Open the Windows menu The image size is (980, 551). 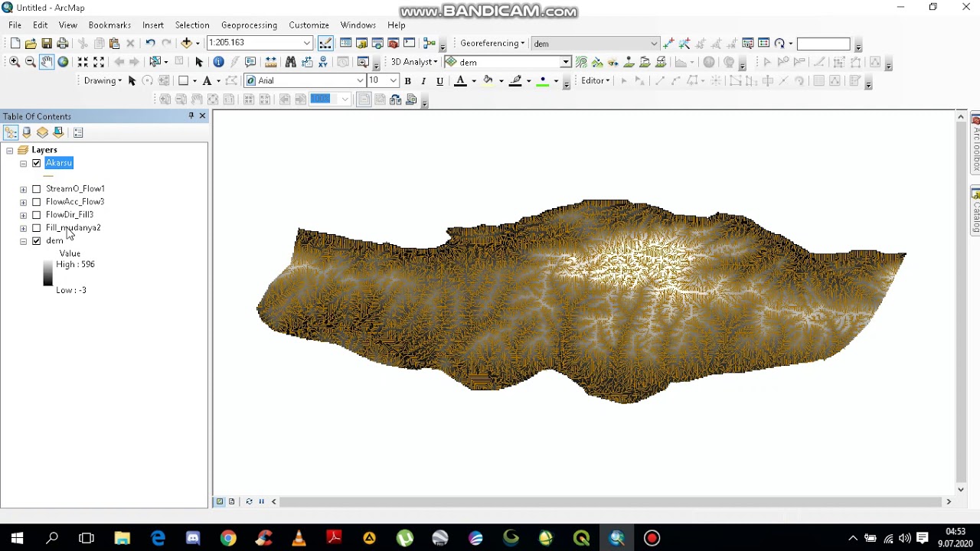[358, 25]
